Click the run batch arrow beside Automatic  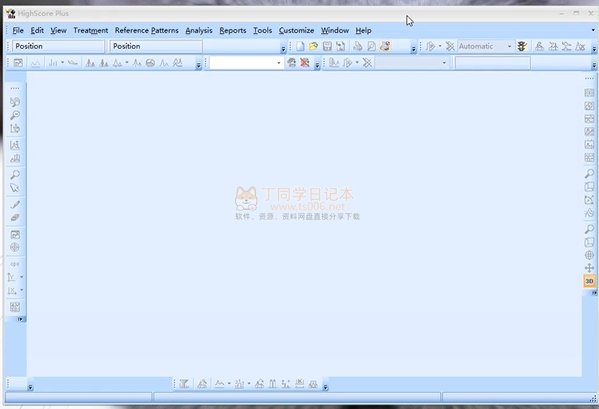pyautogui.click(x=430, y=46)
